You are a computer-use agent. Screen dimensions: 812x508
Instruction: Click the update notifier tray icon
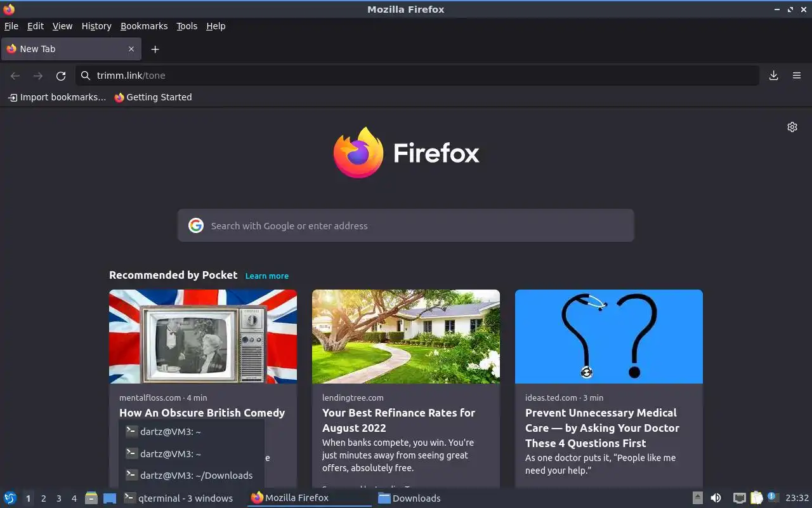click(x=773, y=497)
